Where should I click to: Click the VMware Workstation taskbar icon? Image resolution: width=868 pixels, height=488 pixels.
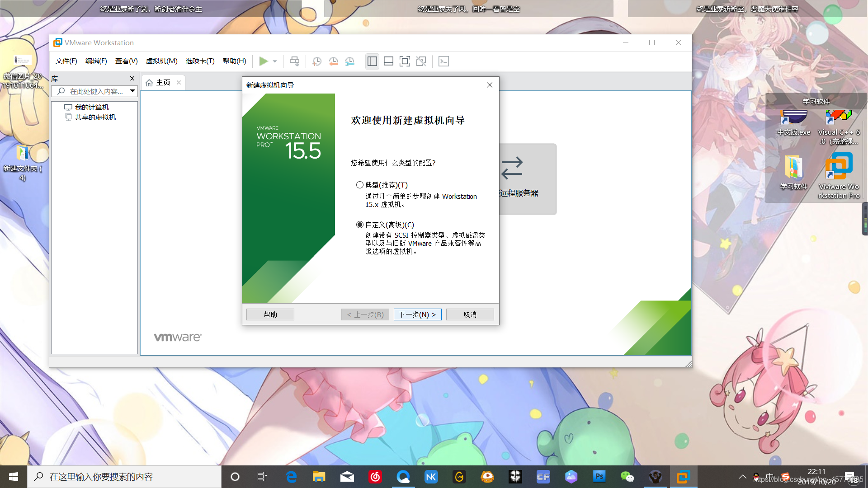[x=683, y=477]
